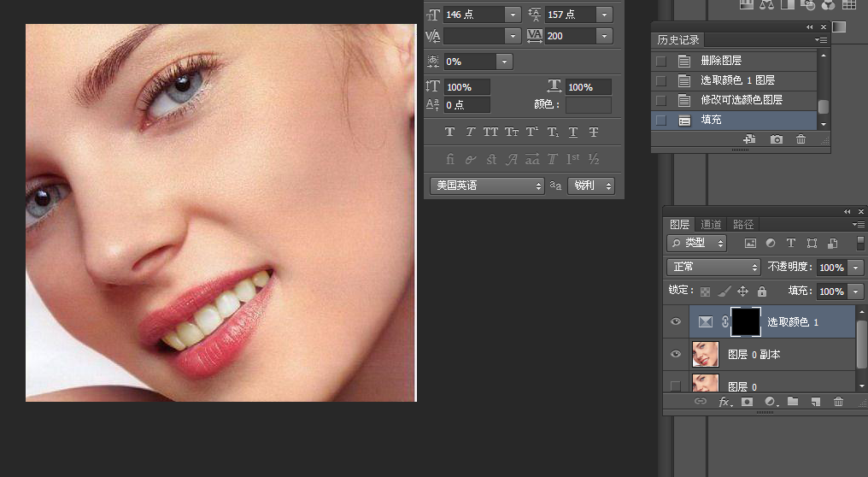Image resolution: width=868 pixels, height=477 pixels.
Task: Open the 美国英语 language dropdown
Action: coord(486,185)
